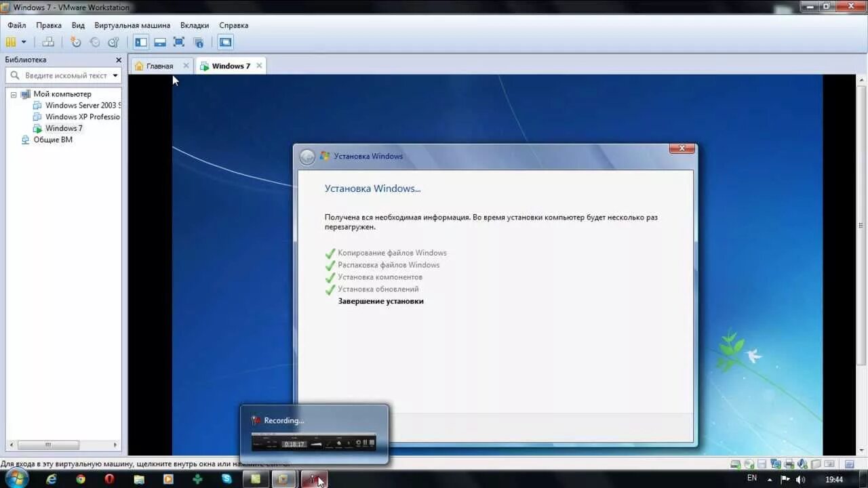Click the Unity mode toolbar icon
Screen dimensions: 868x488
[199, 42]
